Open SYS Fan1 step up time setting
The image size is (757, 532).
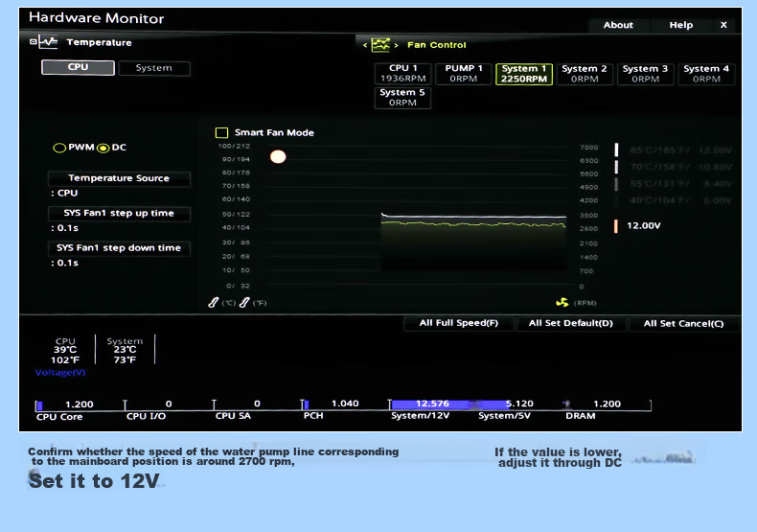119,213
